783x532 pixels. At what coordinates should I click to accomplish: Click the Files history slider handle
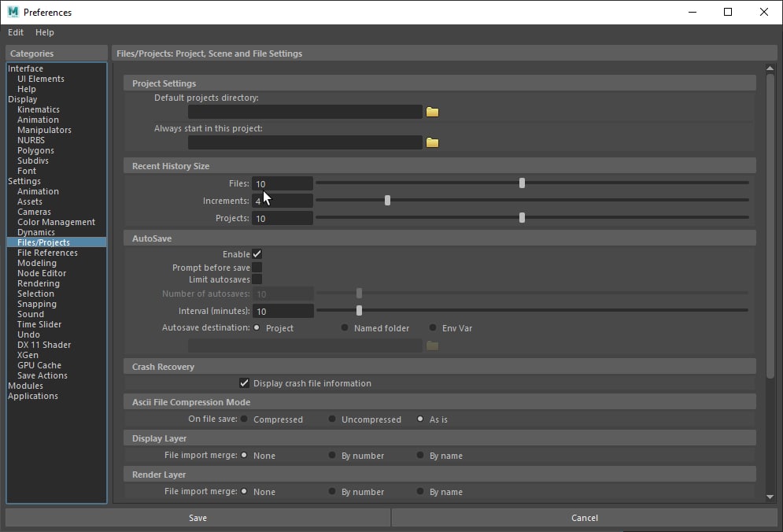522,183
